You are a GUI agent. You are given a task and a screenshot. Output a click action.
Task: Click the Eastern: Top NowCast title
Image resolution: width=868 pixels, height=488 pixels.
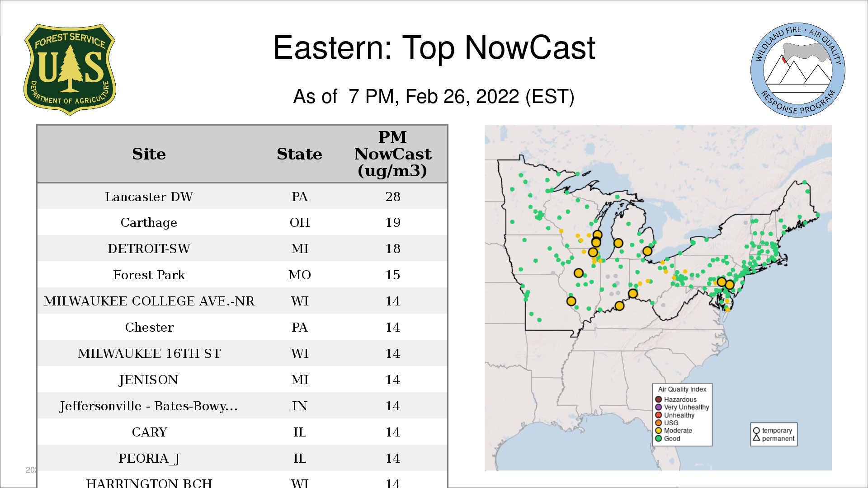(x=434, y=48)
